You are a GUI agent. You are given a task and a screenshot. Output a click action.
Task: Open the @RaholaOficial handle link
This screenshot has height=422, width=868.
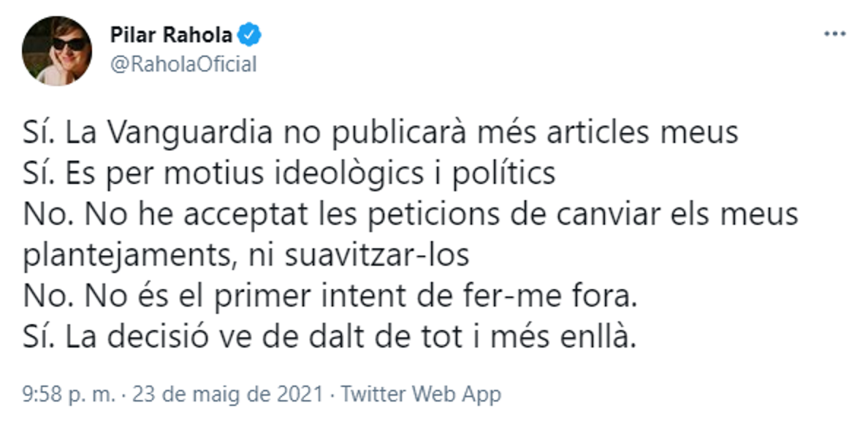[x=183, y=64]
